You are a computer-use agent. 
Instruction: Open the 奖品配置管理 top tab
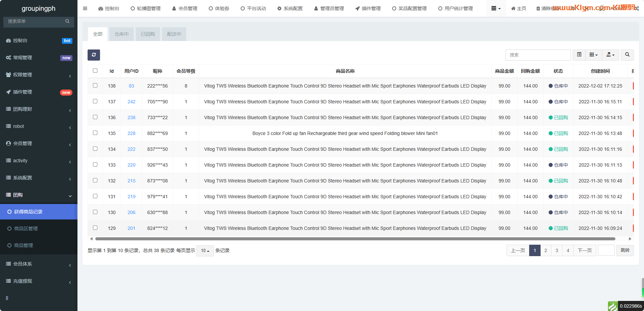pos(410,8)
